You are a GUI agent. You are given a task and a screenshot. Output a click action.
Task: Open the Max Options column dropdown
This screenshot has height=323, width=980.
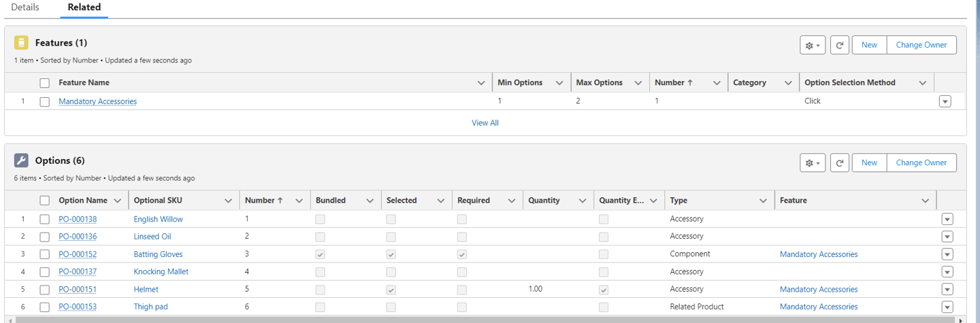(638, 83)
